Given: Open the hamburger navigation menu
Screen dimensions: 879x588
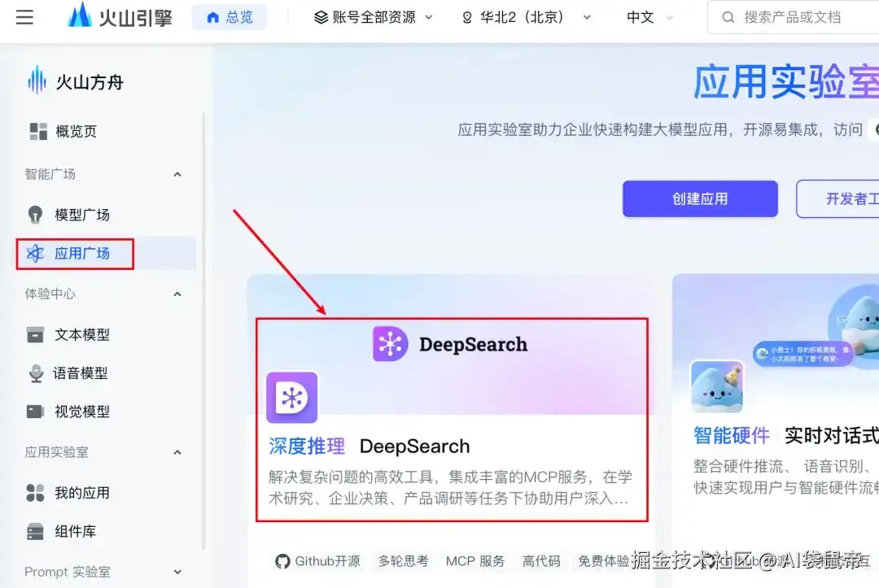Looking at the screenshot, I should 24,17.
